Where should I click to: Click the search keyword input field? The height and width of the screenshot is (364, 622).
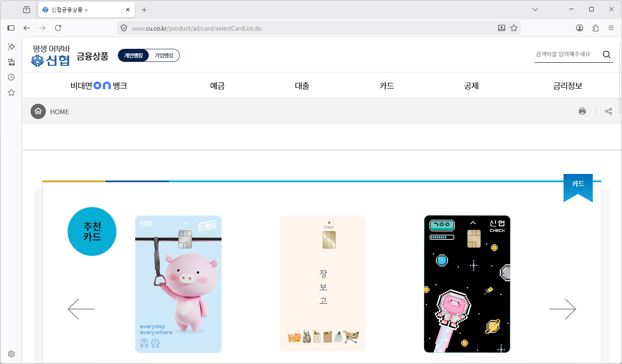567,54
